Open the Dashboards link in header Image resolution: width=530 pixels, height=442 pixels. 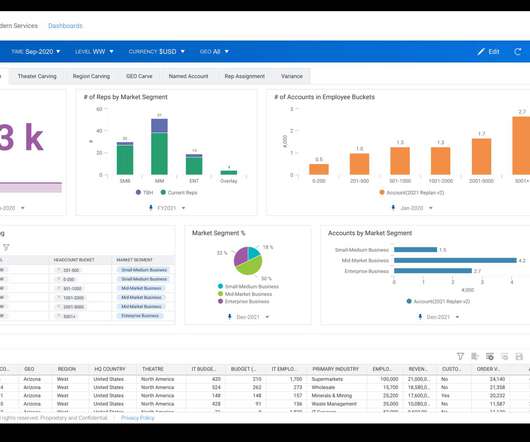[65, 26]
